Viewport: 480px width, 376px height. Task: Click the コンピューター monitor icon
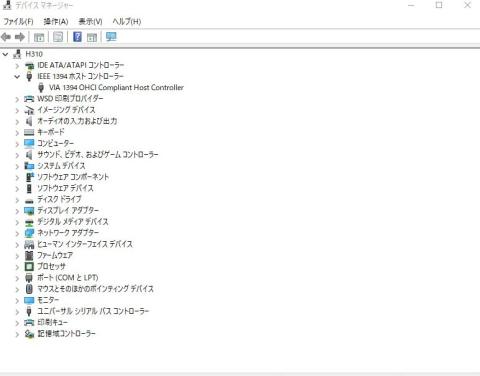(29, 143)
